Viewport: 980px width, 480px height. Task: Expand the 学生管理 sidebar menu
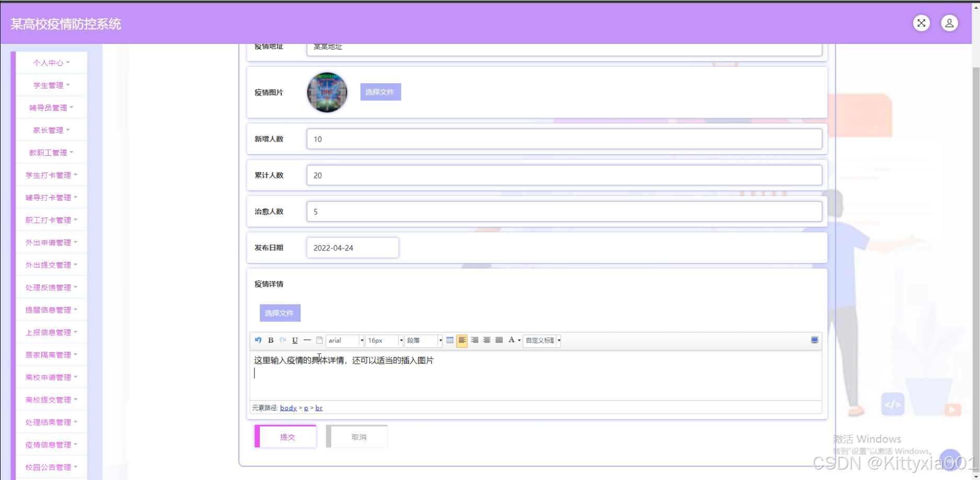pos(51,85)
